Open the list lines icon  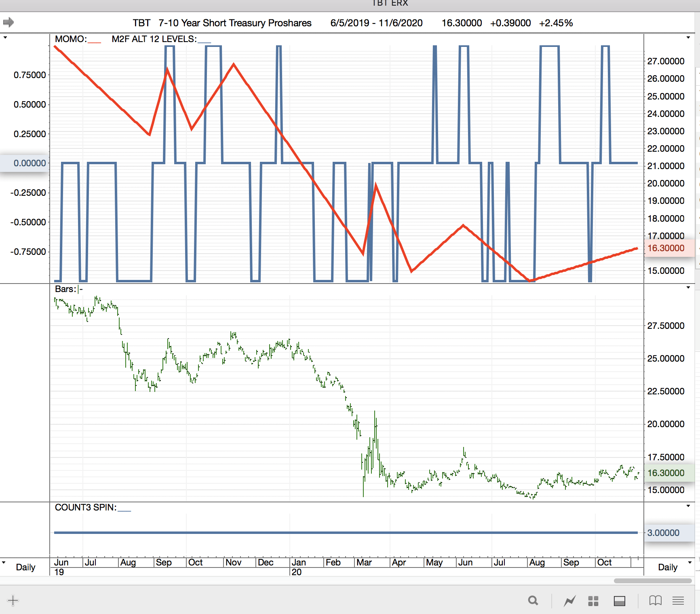coord(678,601)
